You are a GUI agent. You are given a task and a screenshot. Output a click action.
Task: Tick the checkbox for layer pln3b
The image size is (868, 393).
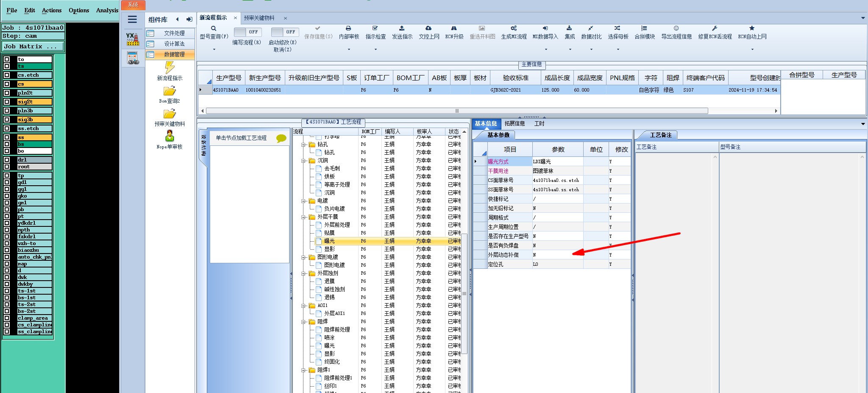(7, 111)
